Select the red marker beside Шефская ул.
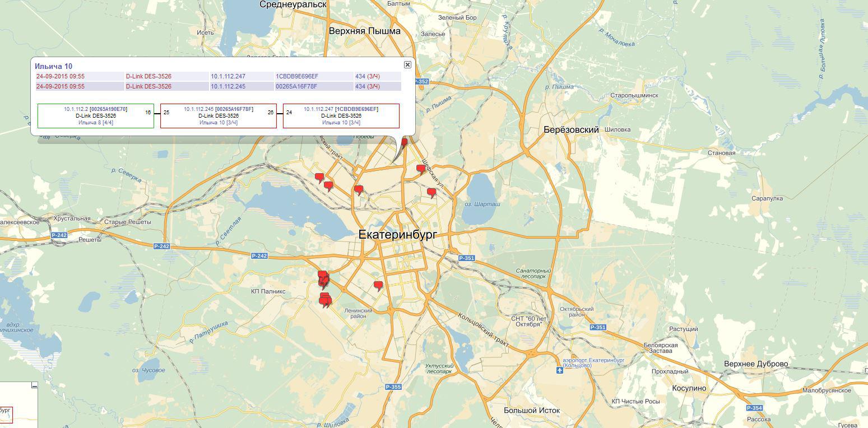Screen dimensions: 868x428 pyautogui.click(x=421, y=169)
